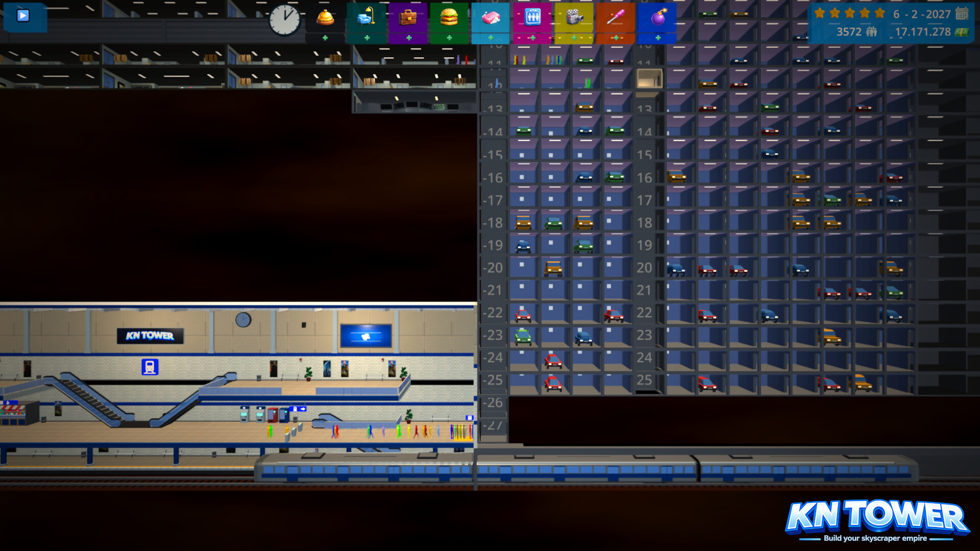
Task: Select the golden hotel bell category
Action: (325, 18)
